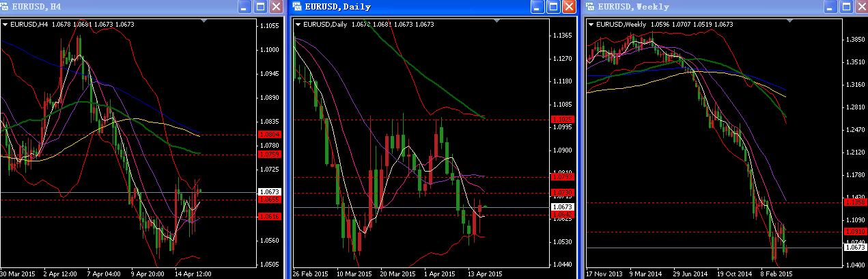The width and height of the screenshot is (868, 279).
Task: Click the 1.3850 value on Weekly price scale
Action: tap(856, 40)
